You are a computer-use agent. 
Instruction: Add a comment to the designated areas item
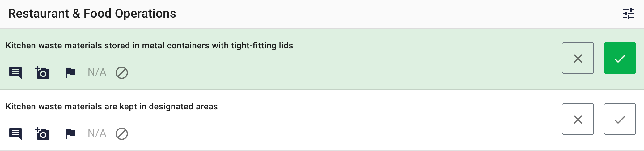(x=15, y=133)
